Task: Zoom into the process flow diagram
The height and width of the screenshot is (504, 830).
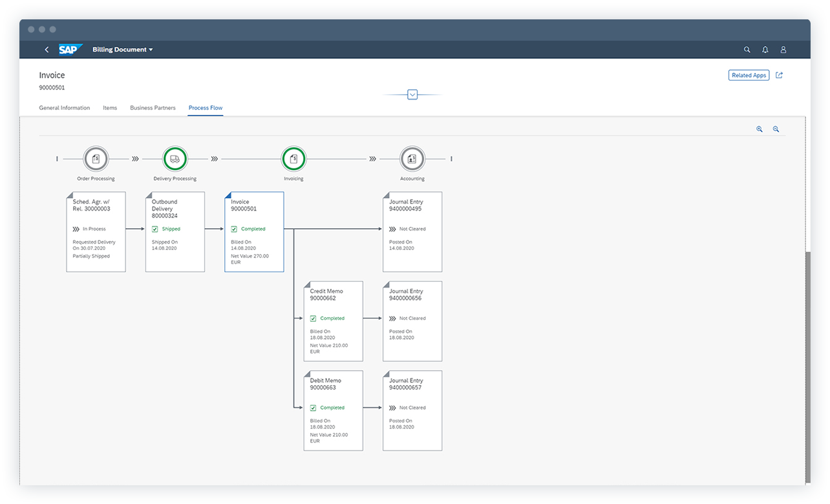Action: [759, 129]
